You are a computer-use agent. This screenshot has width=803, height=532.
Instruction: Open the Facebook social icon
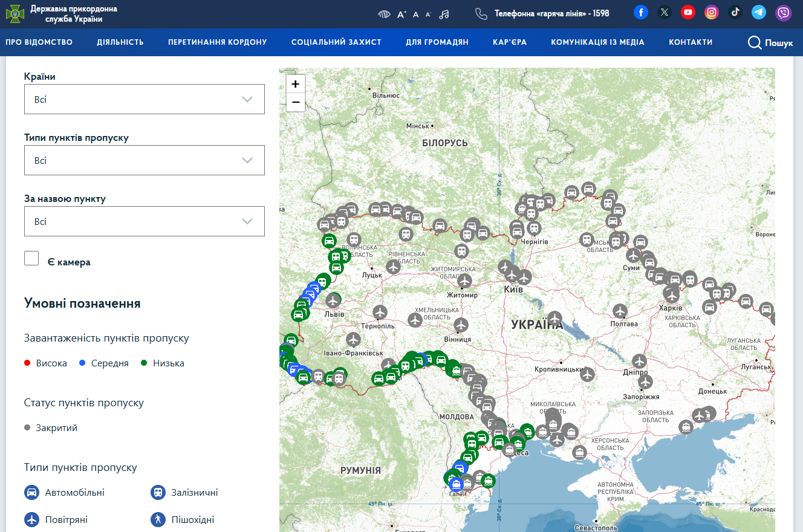[x=641, y=12]
